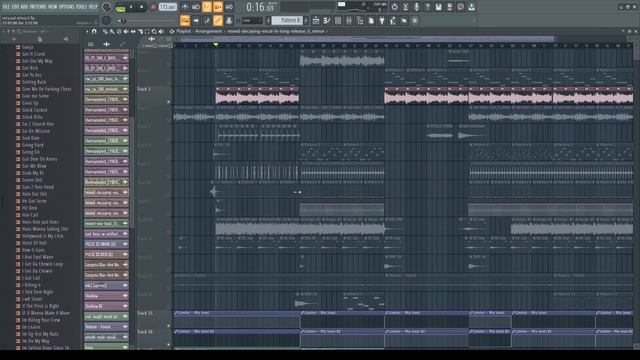Click the chat/news speech bubble icon
Viewport: 640px width, 360px height.
click(460, 7)
